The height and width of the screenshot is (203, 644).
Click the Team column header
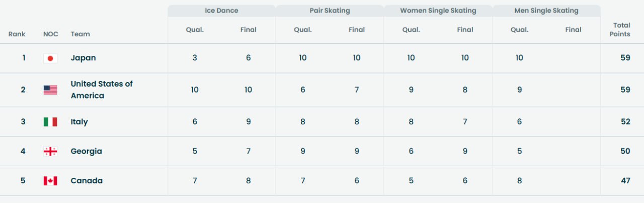click(x=80, y=34)
